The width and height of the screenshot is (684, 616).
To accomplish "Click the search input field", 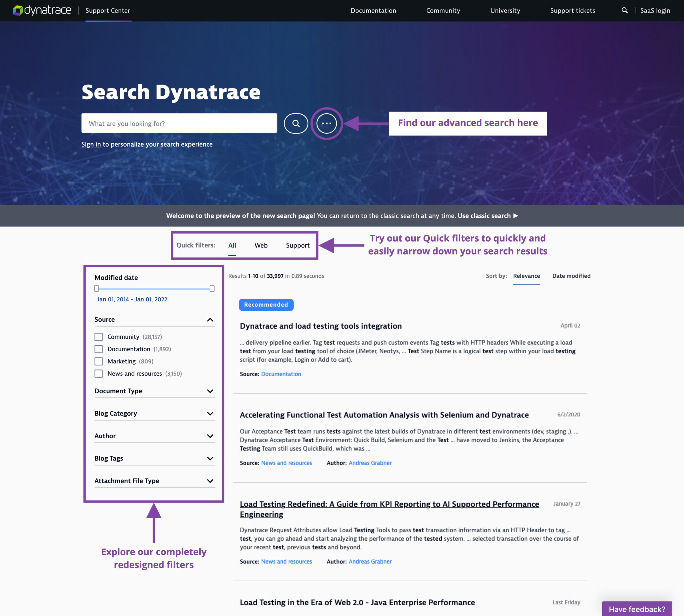I will 179,123.
